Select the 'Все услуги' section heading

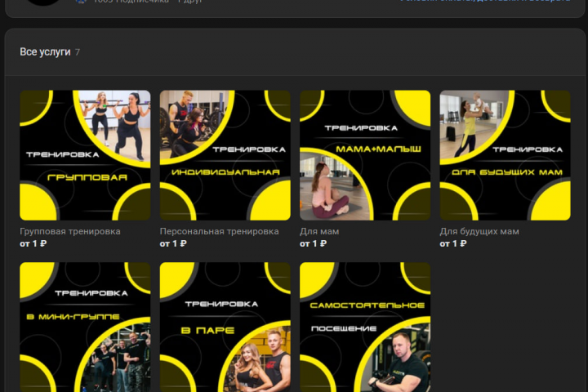pyautogui.click(x=45, y=51)
